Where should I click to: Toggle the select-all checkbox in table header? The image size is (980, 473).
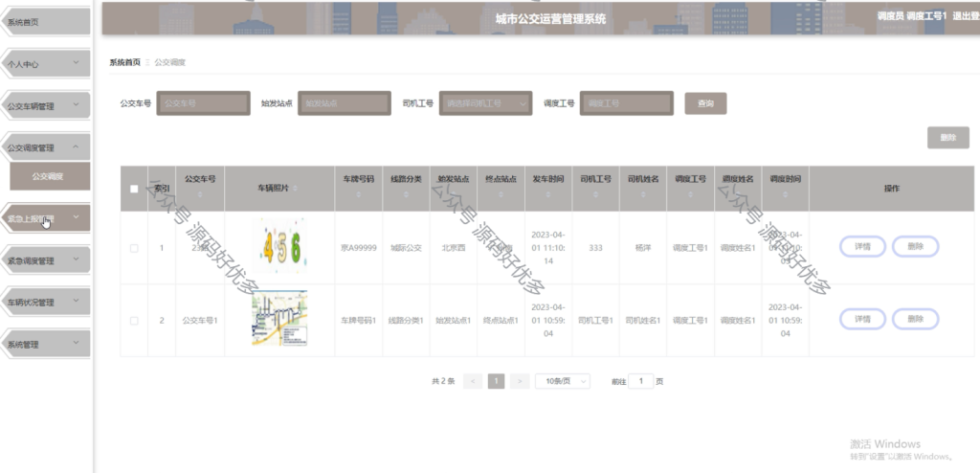134,189
